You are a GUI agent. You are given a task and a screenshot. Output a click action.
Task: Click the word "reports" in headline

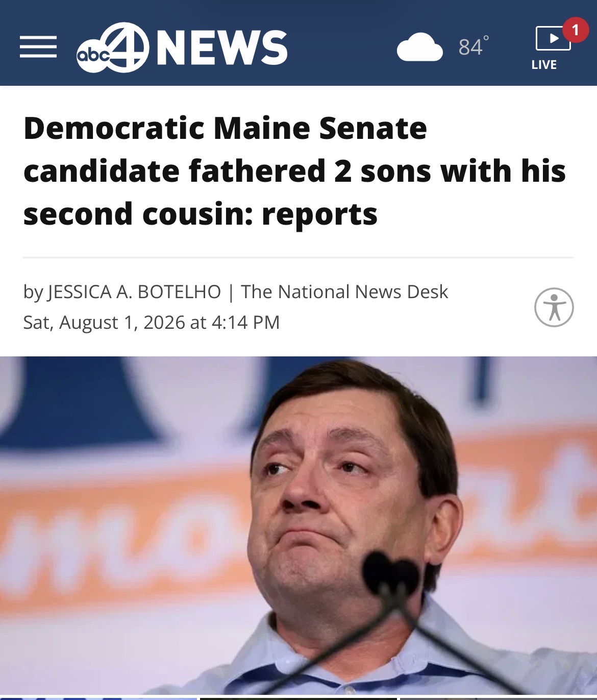click(319, 214)
